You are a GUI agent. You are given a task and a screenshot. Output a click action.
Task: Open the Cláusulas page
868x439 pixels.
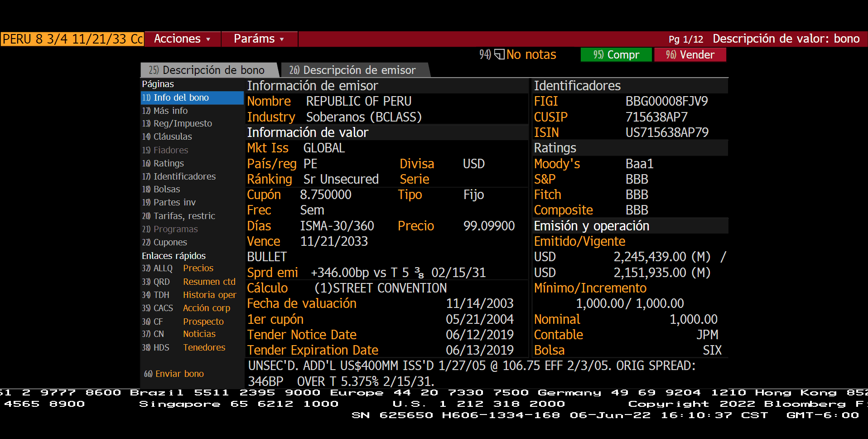172,137
